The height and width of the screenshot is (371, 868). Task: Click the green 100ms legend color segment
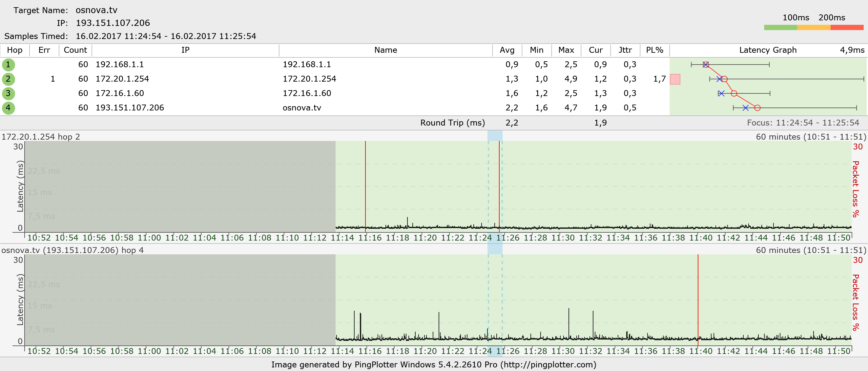[780, 28]
